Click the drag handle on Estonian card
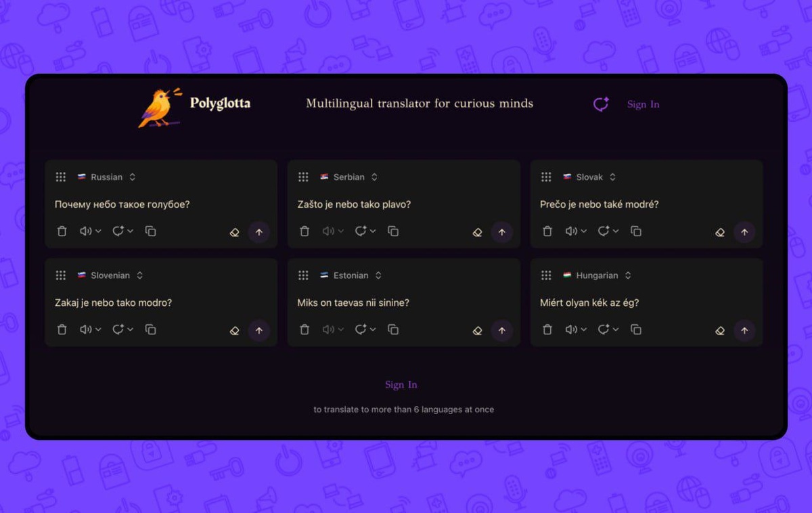Screen dimensions: 812x513 coord(303,275)
